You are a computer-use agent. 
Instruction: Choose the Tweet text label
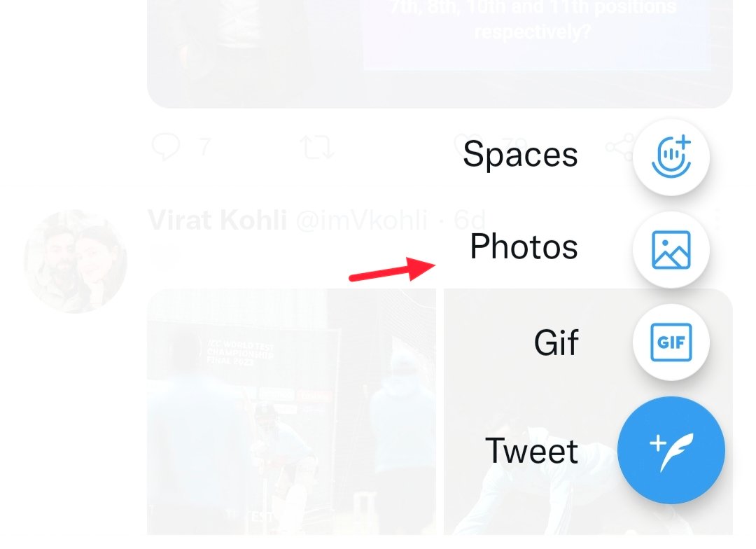531,450
